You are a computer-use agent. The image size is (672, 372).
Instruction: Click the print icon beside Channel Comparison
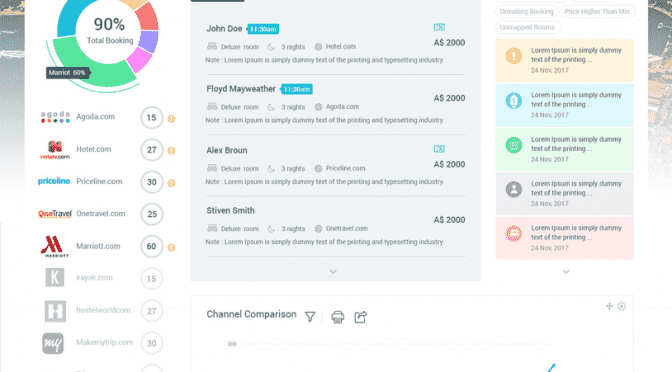tap(338, 317)
